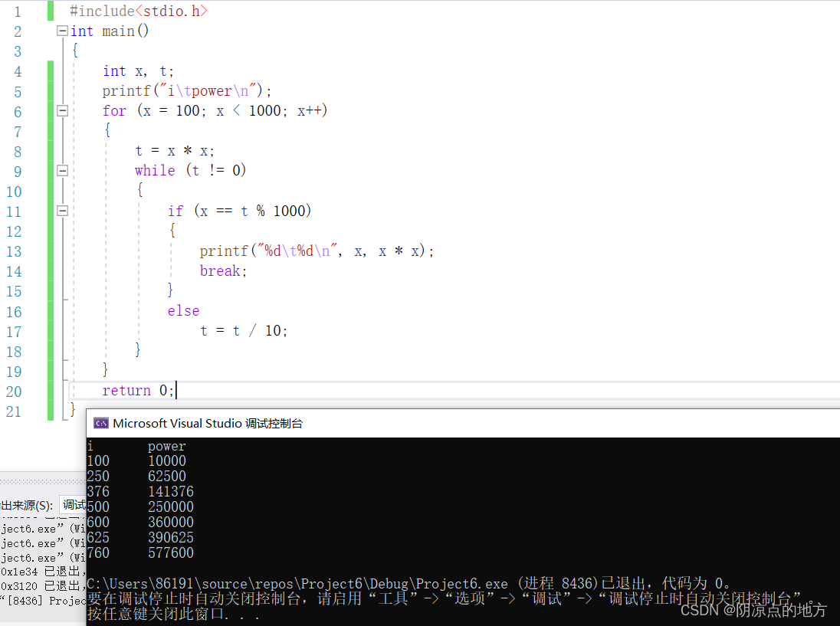Viewport: 840px width, 626px height.
Task: Collapse the if block fold marker
Action: (x=62, y=211)
